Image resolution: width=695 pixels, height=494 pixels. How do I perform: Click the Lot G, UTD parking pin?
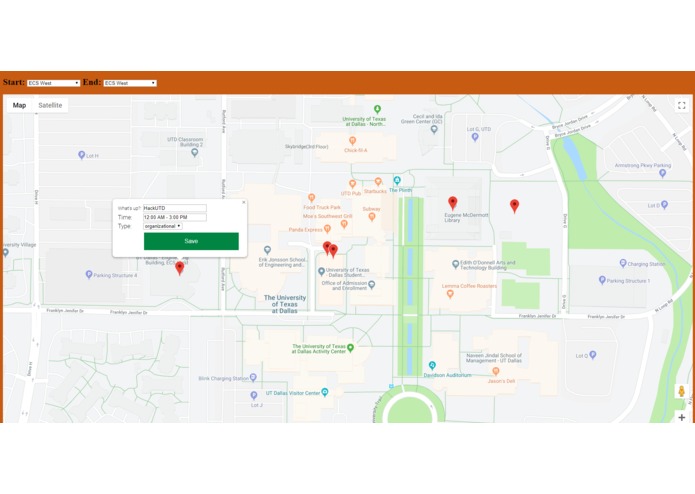coord(475,137)
